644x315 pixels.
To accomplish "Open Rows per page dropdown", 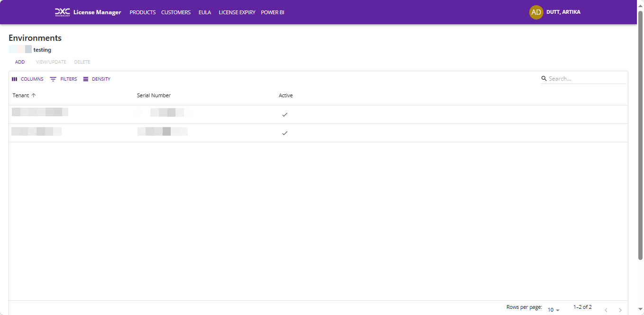I will 553,310.
